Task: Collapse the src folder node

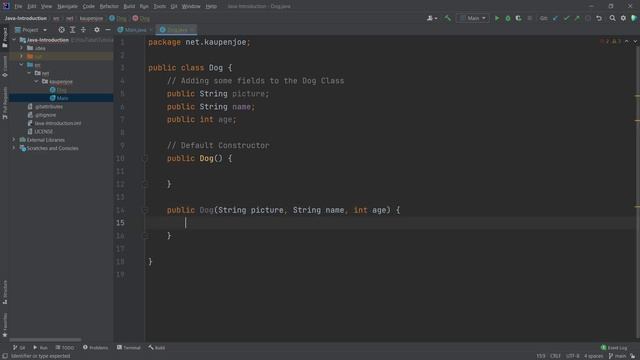Action: pos(22,64)
